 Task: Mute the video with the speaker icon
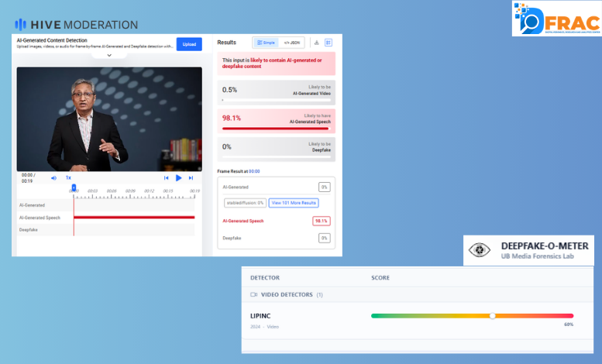coord(53,178)
